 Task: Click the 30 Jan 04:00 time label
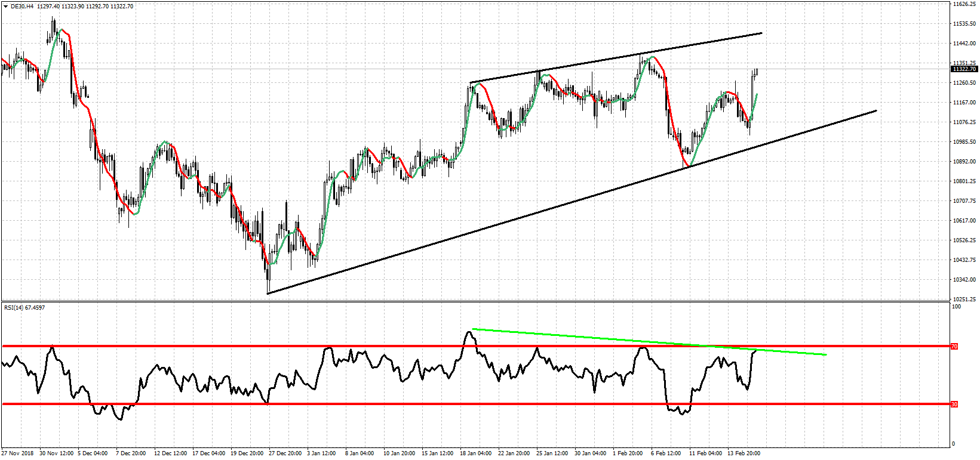[x=590, y=453]
